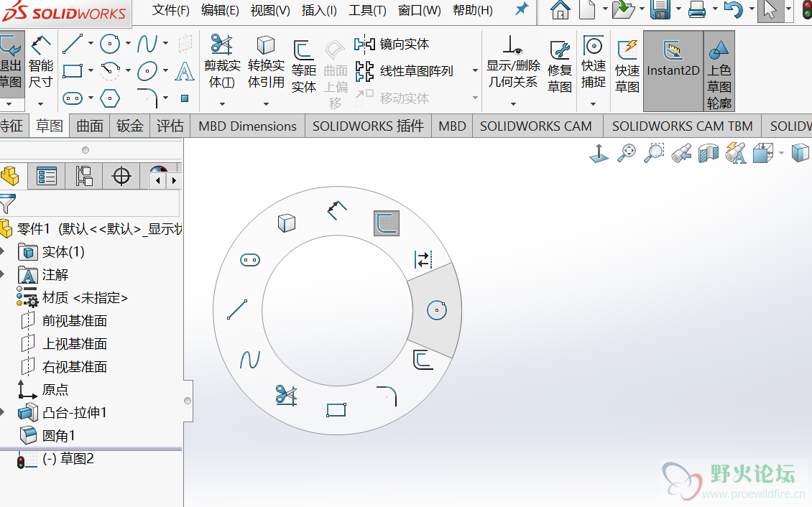Select the Sketch Fillet tool in ribbon

147,98
